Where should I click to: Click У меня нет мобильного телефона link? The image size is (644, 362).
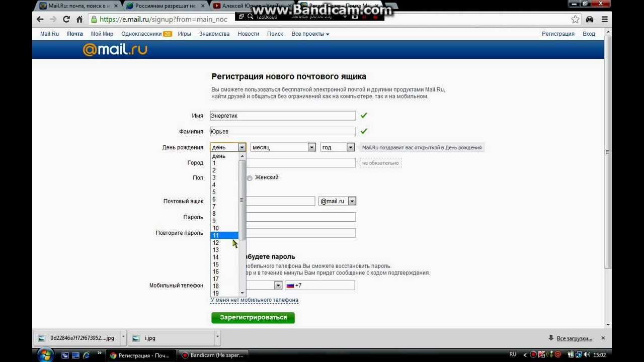tap(254, 300)
